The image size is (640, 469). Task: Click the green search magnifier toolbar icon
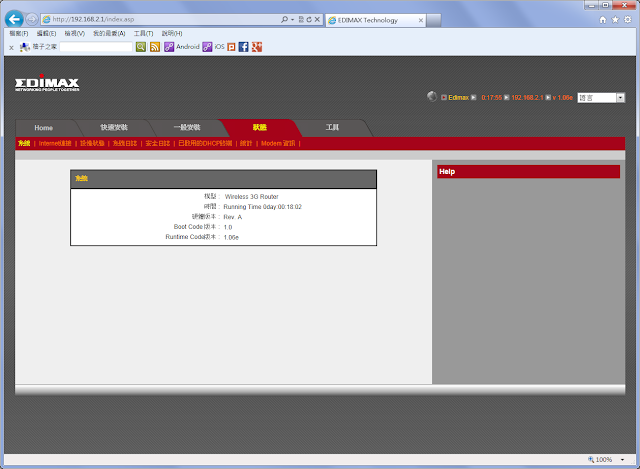pyautogui.click(x=141, y=47)
